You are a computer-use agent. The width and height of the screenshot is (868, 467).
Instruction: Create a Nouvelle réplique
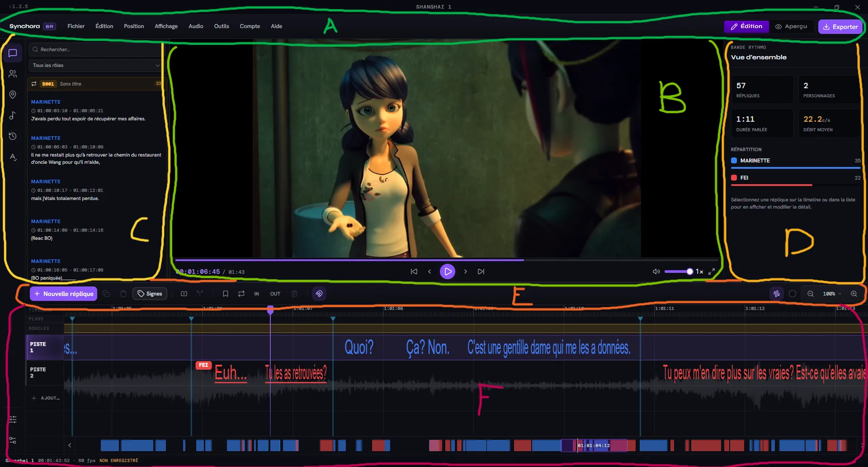click(64, 294)
